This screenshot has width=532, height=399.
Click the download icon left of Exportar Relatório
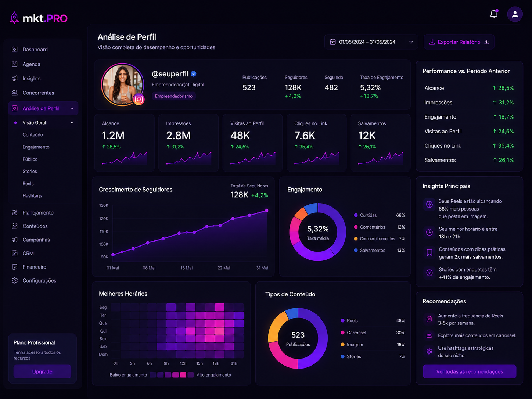[432, 42]
